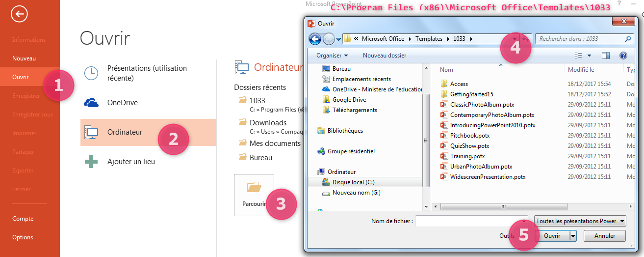Click the OneDrive cloud icon in backstage

[91, 103]
